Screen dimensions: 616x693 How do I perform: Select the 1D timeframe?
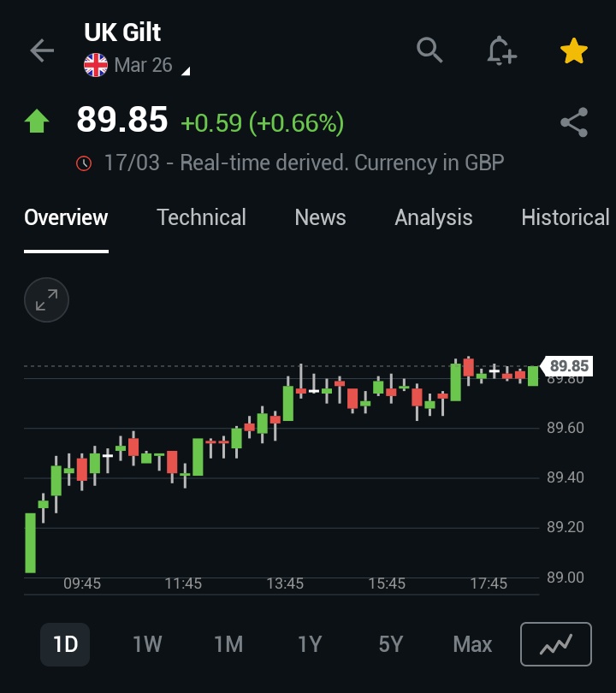65,644
